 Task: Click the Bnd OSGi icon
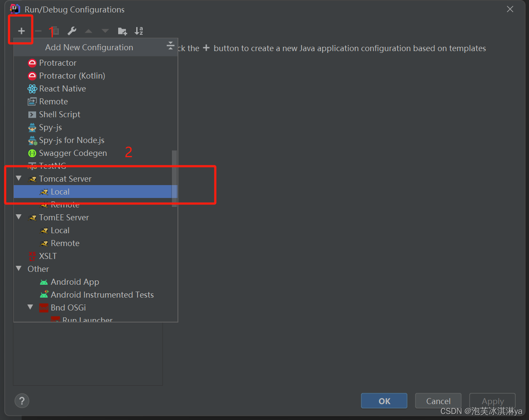(x=44, y=308)
